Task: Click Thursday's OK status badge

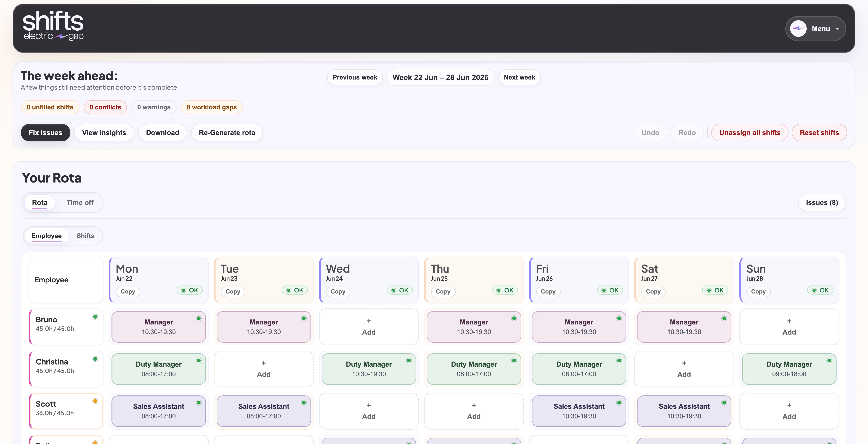Action: pos(505,290)
